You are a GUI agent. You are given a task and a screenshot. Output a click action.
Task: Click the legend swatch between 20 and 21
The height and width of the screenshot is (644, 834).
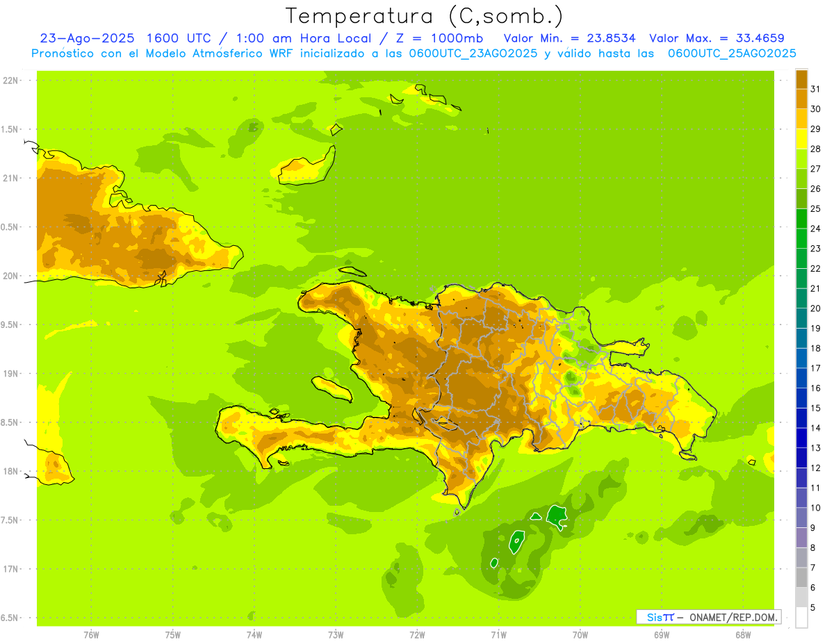point(801,298)
